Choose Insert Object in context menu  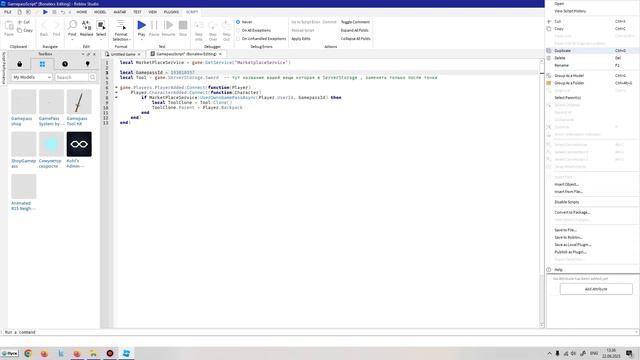click(x=592, y=184)
